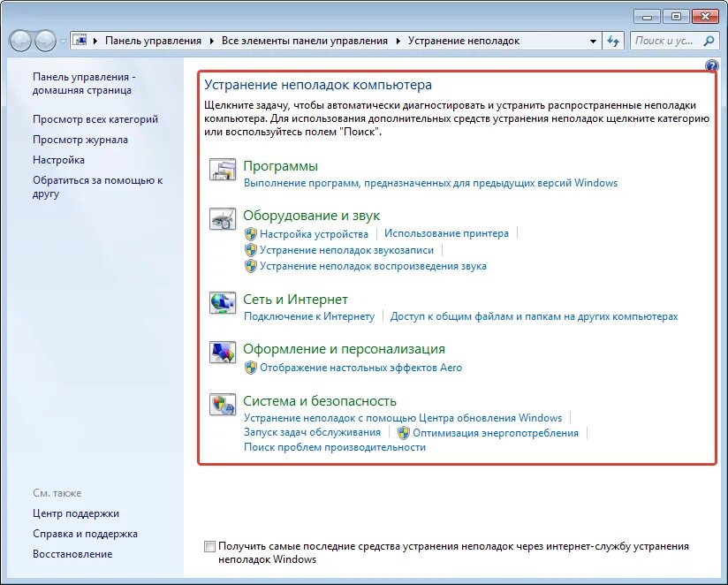Open the Система и безопасность heading
This screenshot has height=585, width=728.
point(320,400)
